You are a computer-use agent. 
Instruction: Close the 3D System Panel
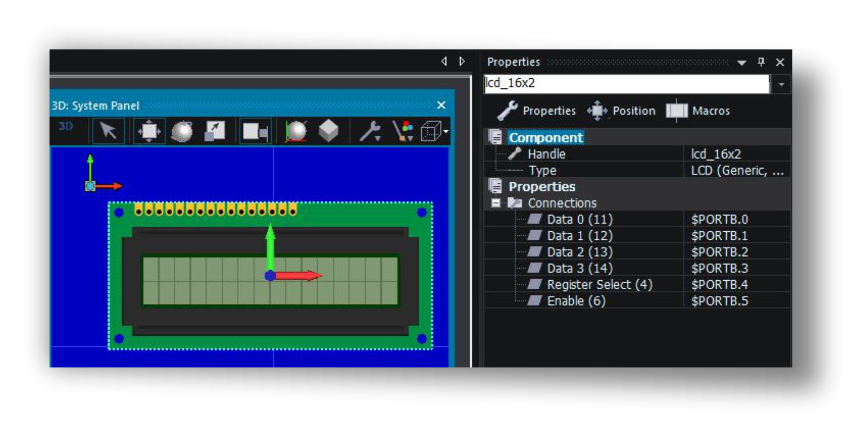point(441,105)
